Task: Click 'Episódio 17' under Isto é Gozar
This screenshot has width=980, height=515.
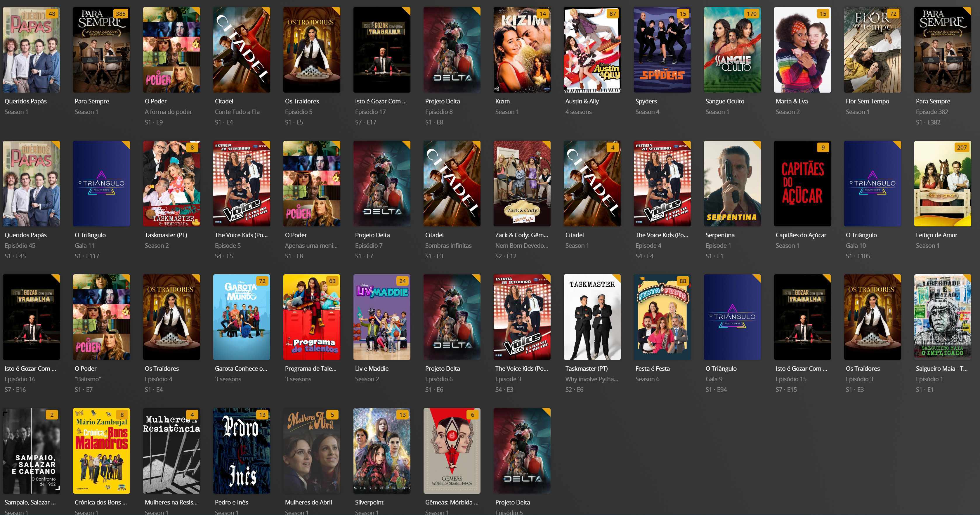Action: [370, 112]
